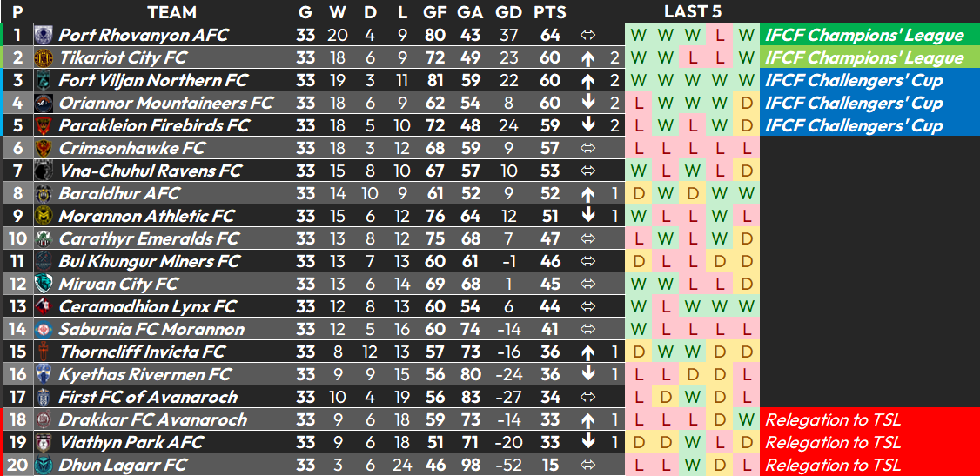Click the Miruan City FC crest icon
This screenshot has height=476, width=980.
(x=44, y=285)
